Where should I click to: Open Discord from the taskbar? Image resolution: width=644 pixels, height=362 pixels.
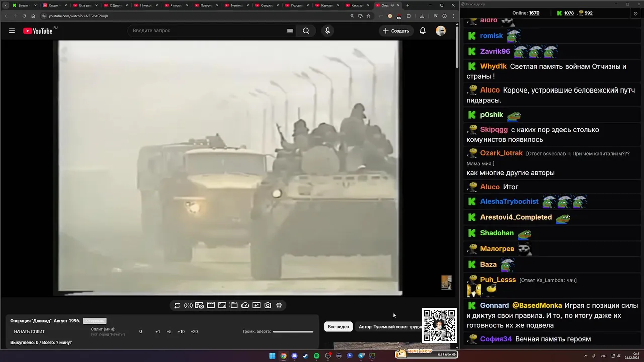[x=294, y=356]
